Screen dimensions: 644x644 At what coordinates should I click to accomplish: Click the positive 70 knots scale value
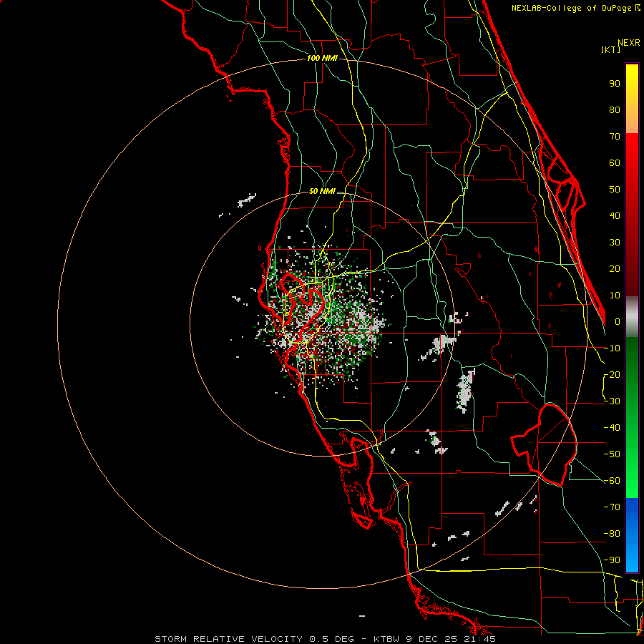(x=615, y=137)
